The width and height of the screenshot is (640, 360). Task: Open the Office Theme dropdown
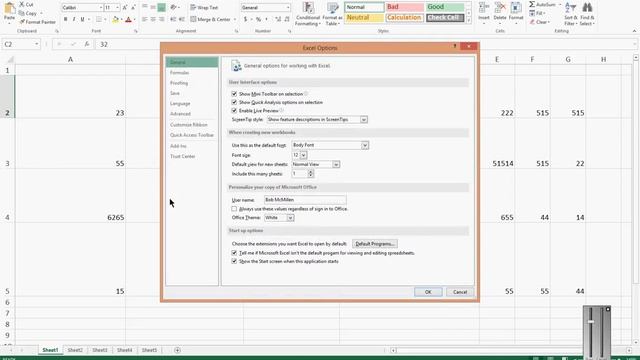pyautogui.click(x=290, y=218)
